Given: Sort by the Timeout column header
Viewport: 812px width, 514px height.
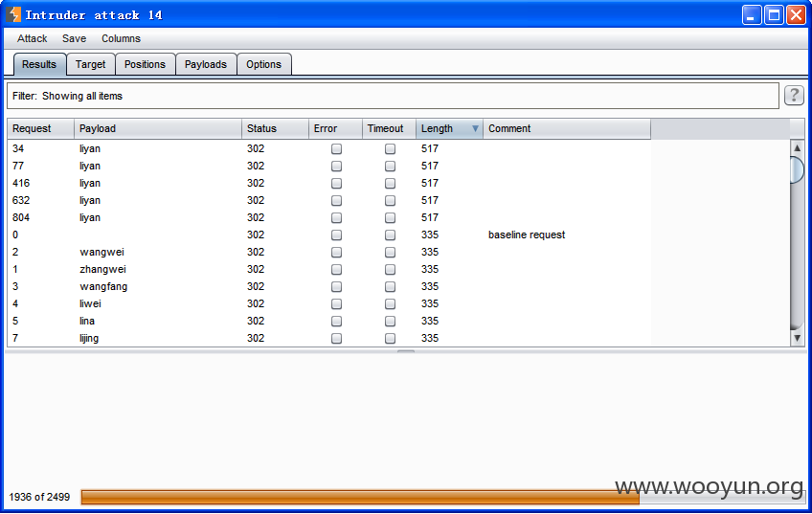Looking at the screenshot, I should [389, 128].
